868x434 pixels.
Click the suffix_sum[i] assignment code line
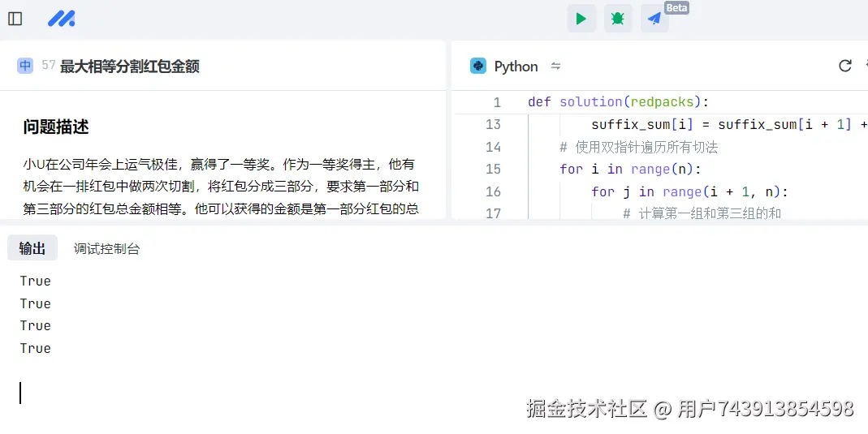click(729, 124)
